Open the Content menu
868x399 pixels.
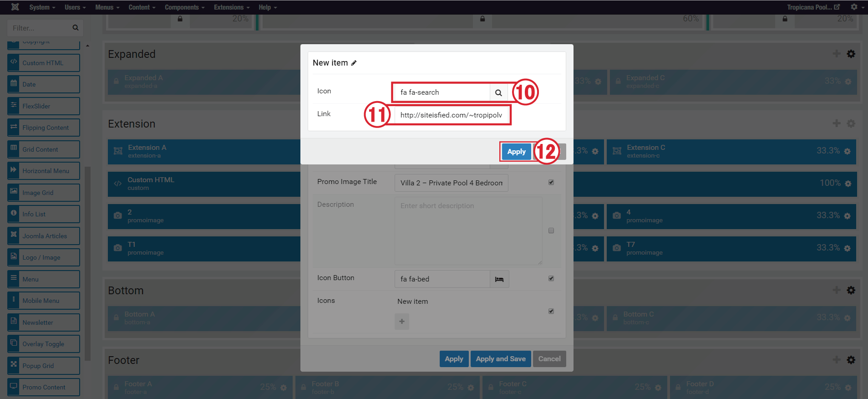142,7
